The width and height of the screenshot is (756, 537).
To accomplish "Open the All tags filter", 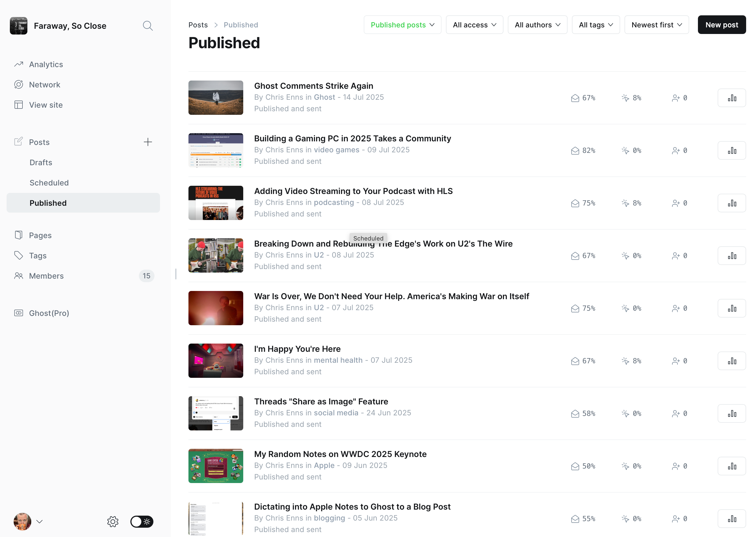I will tap(595, 25).
